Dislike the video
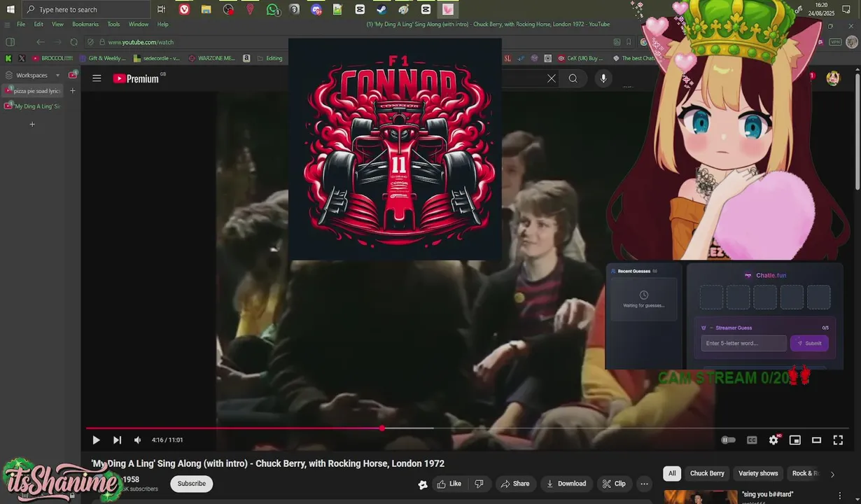 click(479, 484)
